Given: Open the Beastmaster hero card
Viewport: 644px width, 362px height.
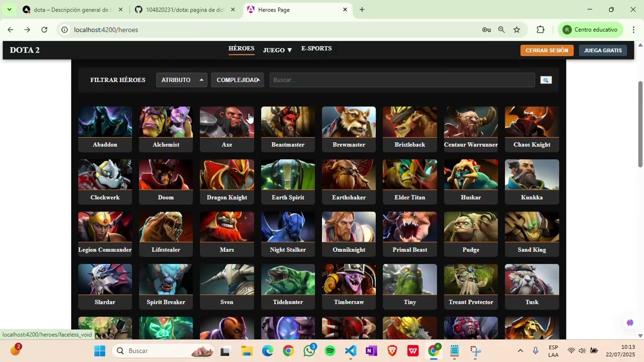Looking at the screenshot, I should (x=288, y=129).
